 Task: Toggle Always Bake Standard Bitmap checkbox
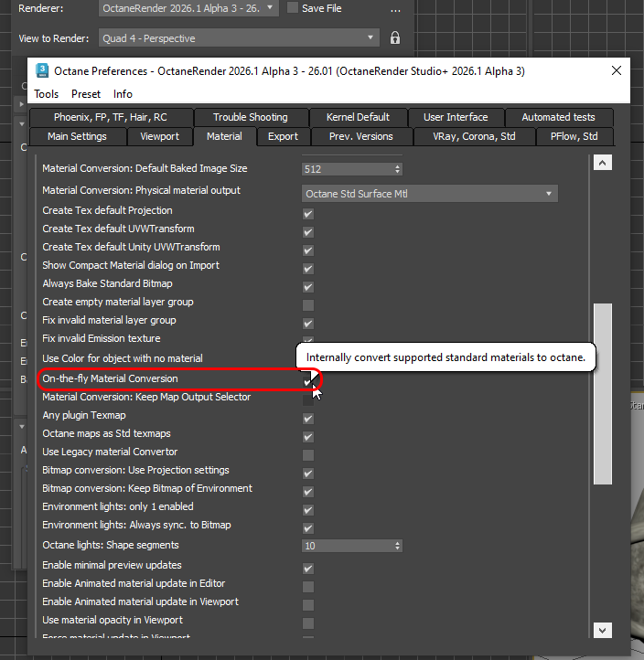[308, 287]
